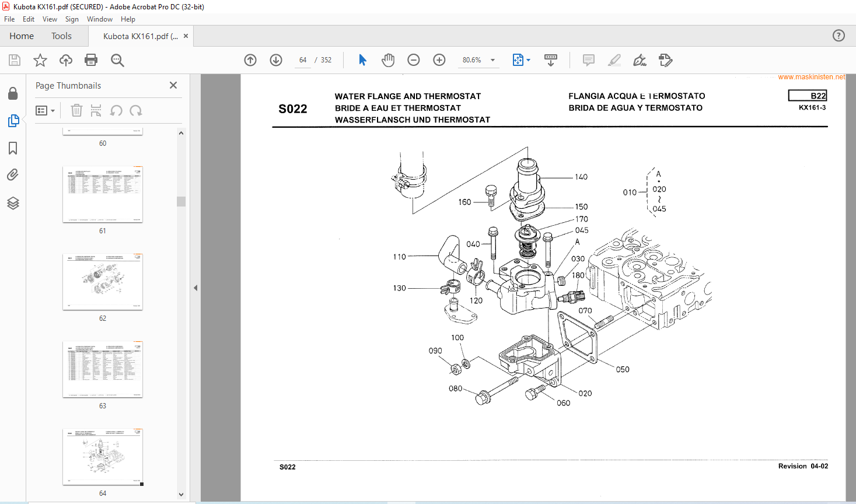
Task: Open the Sign document pen icon
Action: tap(640, 60)
